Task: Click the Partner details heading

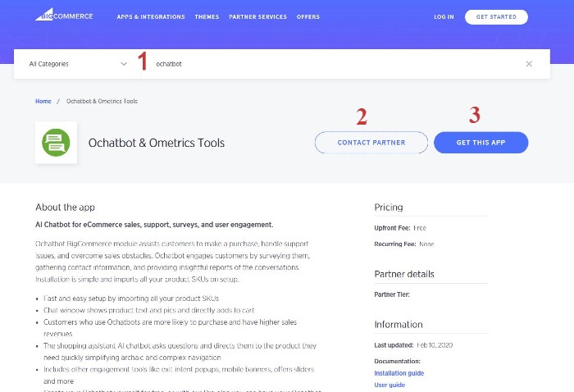Action: tap(404, 274)
